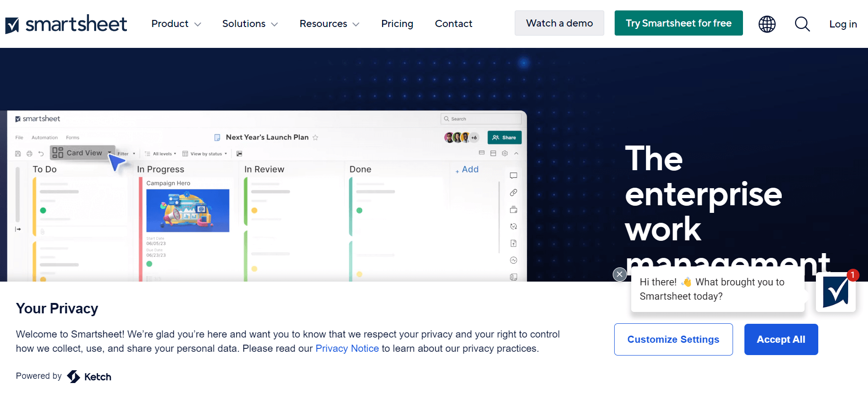Click the print icon in preview toolbar
Image resolution: width=868 pixels, height=393 pixels.
tap(29, 154)
